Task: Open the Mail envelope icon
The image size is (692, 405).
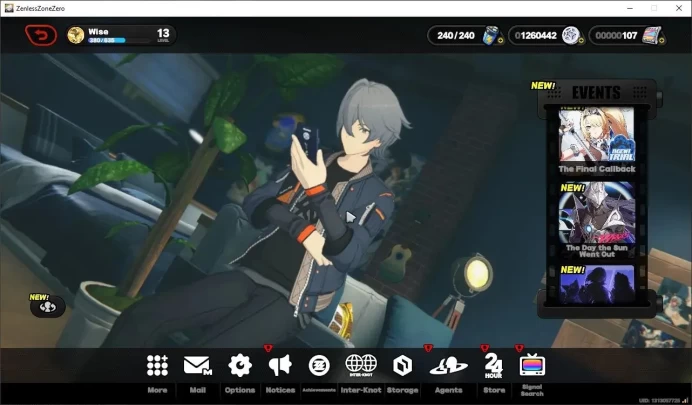Action: point(197,365)
